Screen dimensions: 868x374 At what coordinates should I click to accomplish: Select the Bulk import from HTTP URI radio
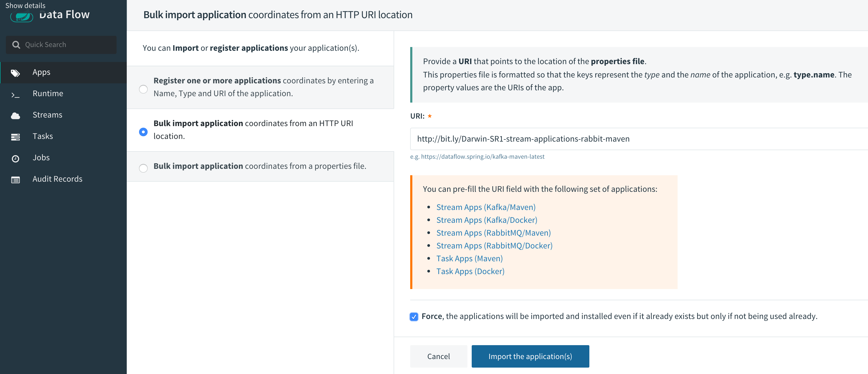point(143,132)
